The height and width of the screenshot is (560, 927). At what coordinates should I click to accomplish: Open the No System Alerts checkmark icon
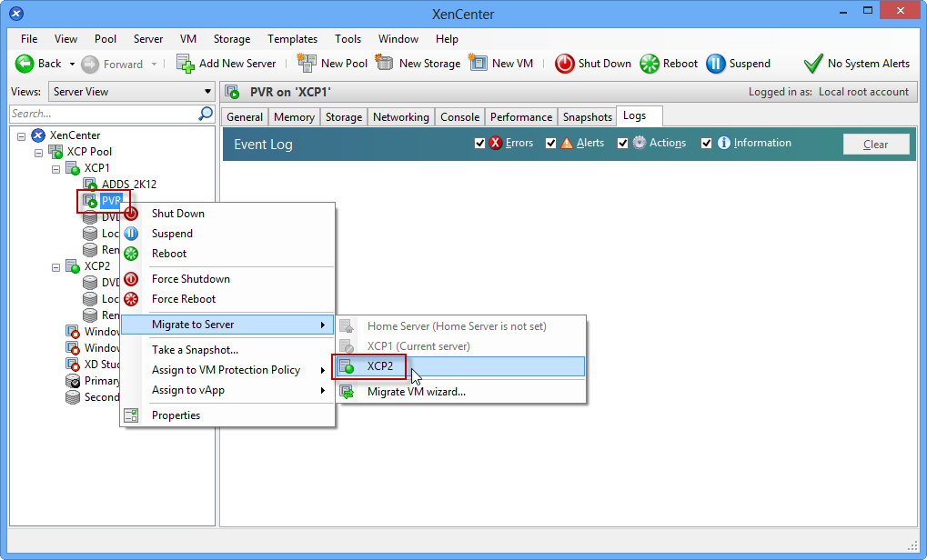pyautogui.click(x=812, y=64)
